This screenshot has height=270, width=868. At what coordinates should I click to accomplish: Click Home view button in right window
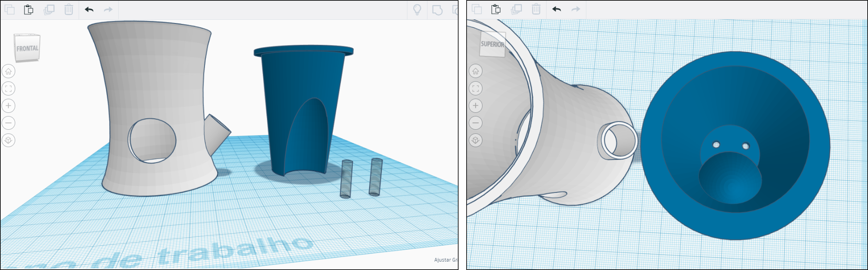pos(475,71)
